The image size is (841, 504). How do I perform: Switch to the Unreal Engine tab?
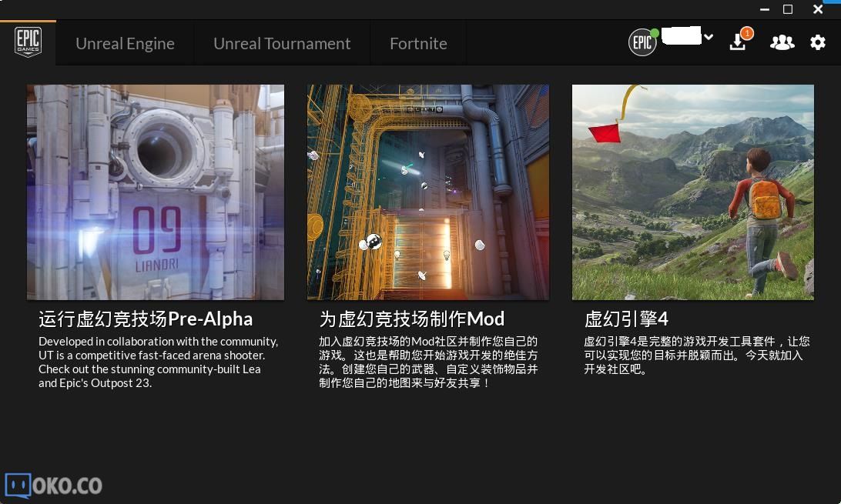[x=125, y=44]
